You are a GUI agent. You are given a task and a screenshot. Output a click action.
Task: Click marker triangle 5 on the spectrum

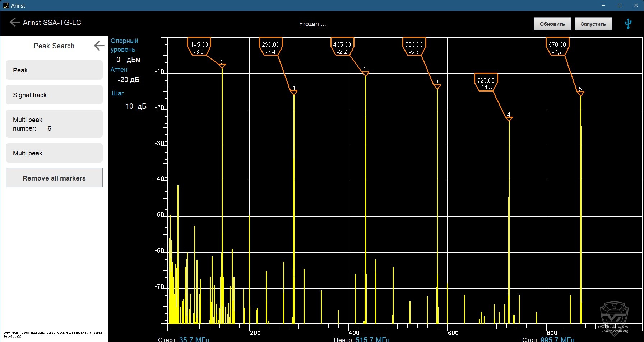point(580,94)
